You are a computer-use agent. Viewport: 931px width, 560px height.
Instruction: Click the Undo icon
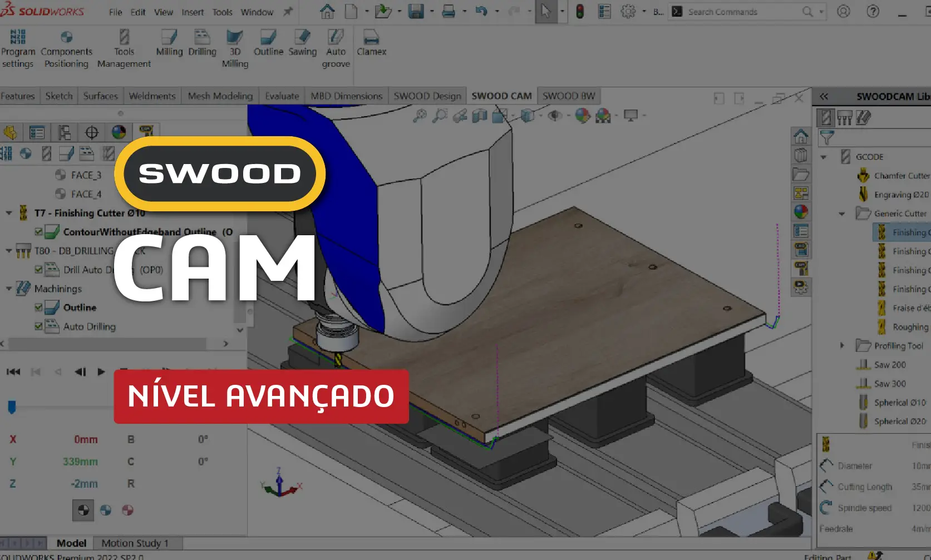tap(481, 11)
